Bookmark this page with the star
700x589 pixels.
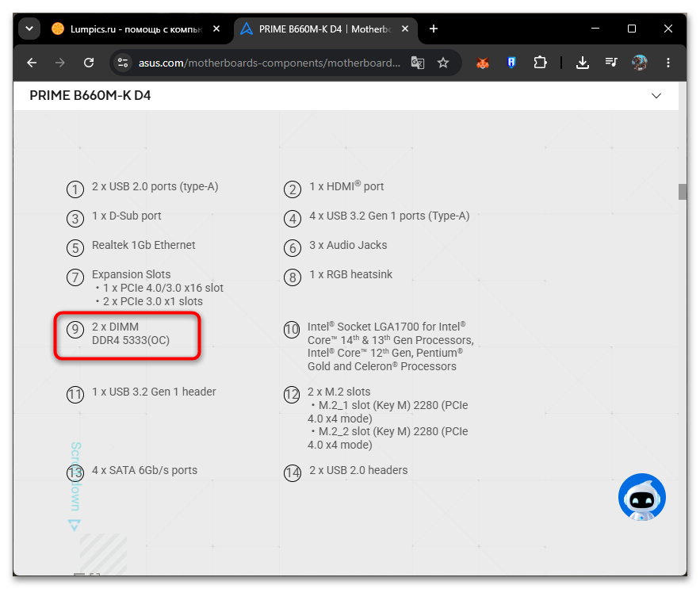[x=443, y=63]
